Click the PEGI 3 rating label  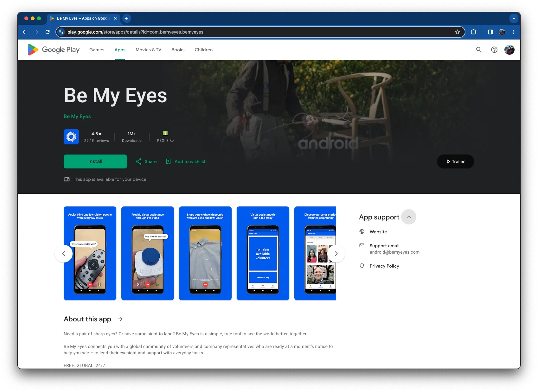pyautogui.click(x=163, y=141)
